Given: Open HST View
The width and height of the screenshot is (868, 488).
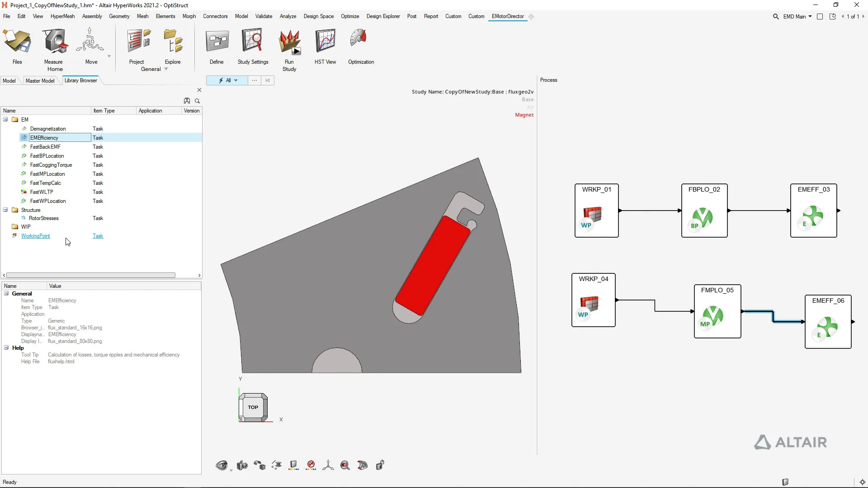Looking at the screenshot, I should click(x=325, y=47).
